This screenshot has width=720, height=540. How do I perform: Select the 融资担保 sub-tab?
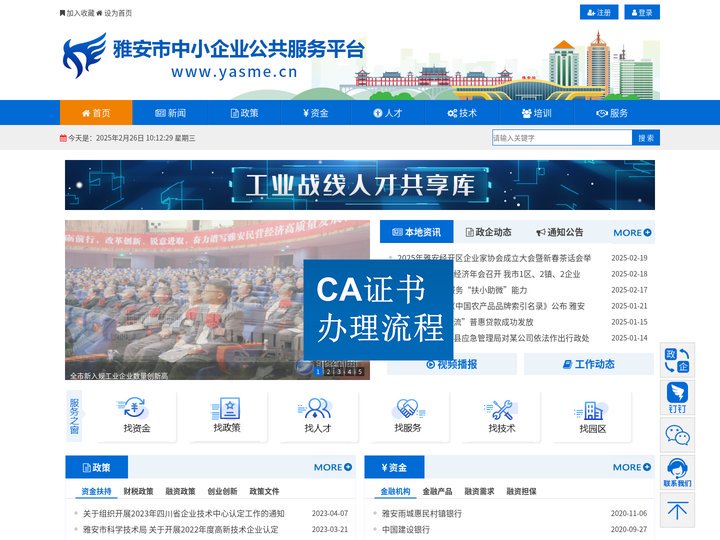[521, 491]
